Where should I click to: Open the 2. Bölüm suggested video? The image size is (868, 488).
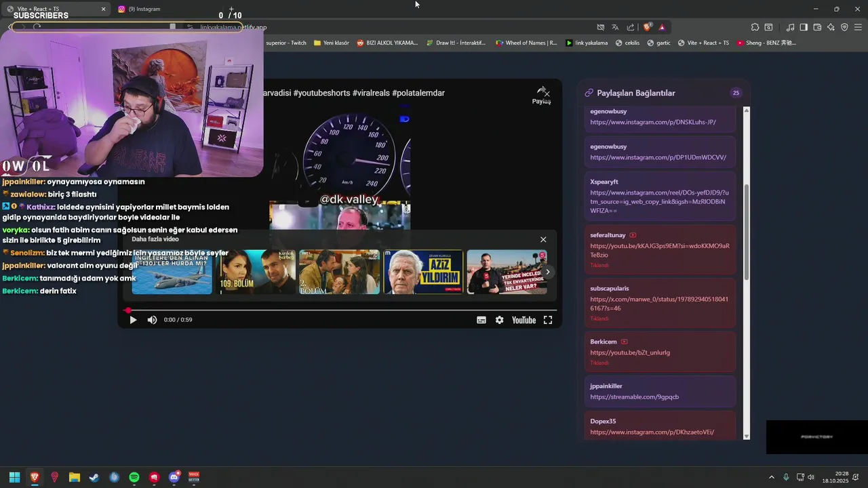tap(339, 272)
